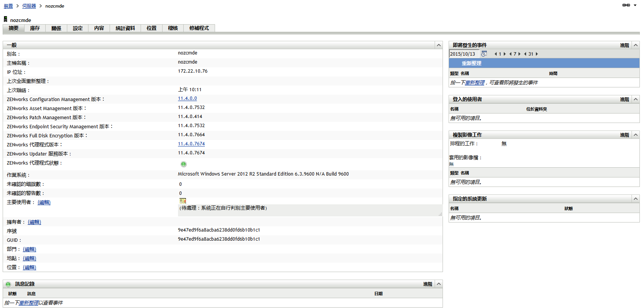Click the 主機名稱 value nozcmde
Screen dimensions: 644x308
pyautogui.click(x=187, y=62)
